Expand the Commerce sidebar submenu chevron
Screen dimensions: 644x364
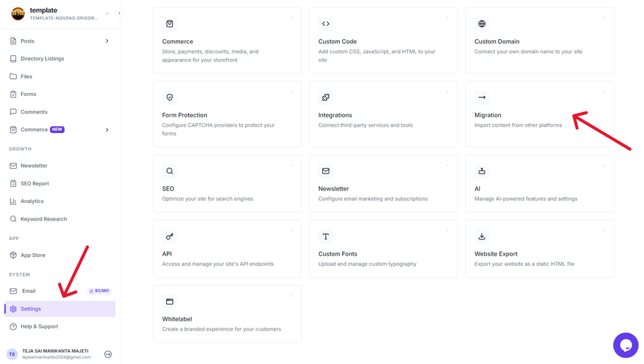point(107,129)
